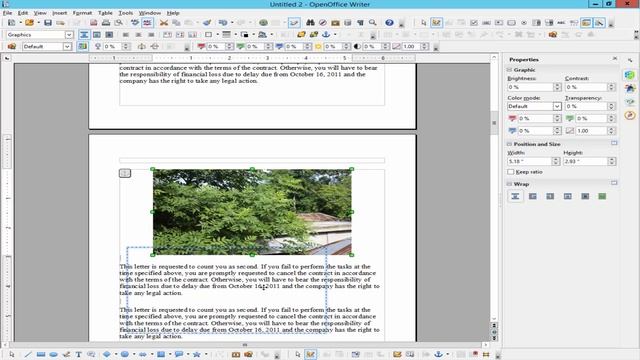Open the File menu
Screen dimensions: 640x360
7,13
